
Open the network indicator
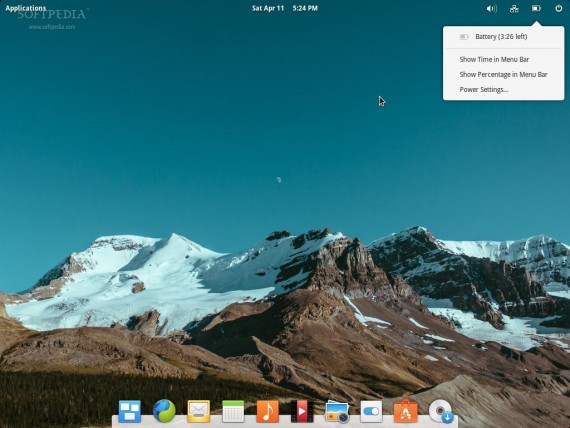coord(514,8)
